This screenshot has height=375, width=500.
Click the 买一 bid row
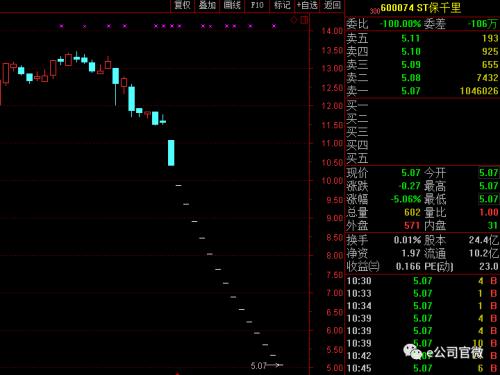[422, 105]
